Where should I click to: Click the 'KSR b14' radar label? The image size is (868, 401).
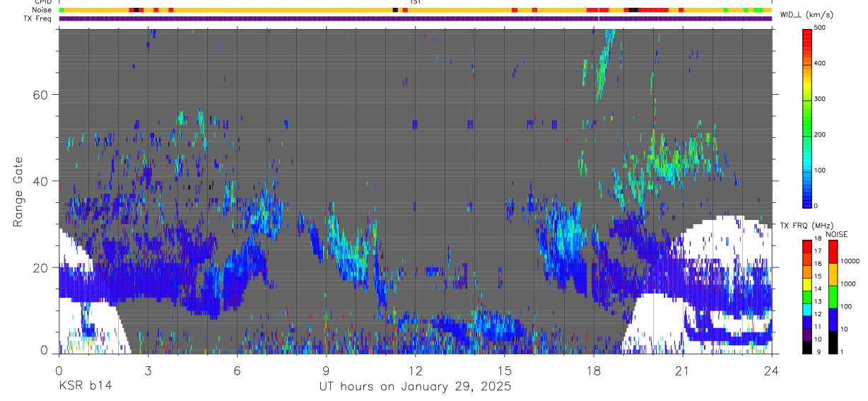tap(85, 386)
